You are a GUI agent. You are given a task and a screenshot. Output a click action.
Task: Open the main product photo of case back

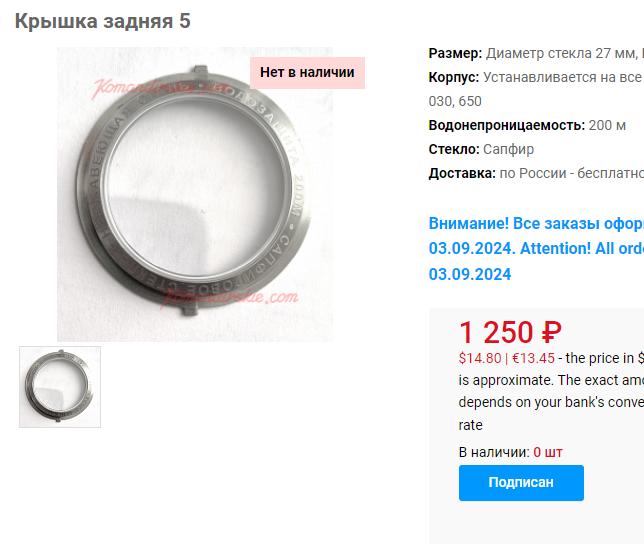pyautogui.click(x=195, y=194)
